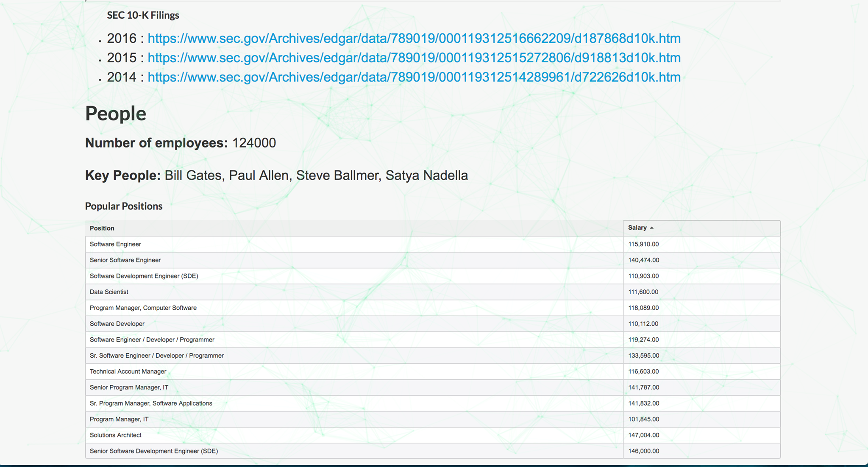This screenshot has height=467, width=868.
Task: Click Software Development Engineer (SDE) row
Action: pos(144,276)
